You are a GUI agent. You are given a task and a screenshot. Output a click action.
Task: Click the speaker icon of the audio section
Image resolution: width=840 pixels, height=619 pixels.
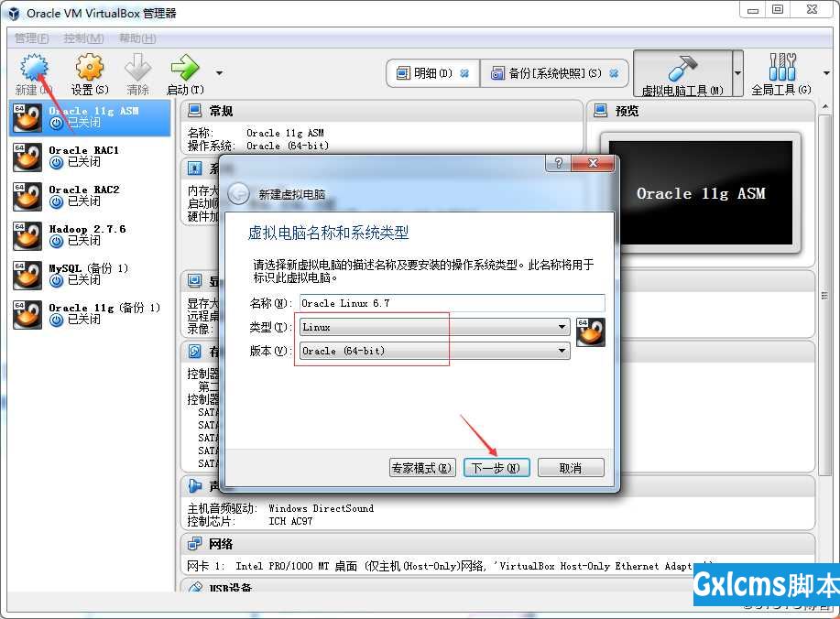(x=194, y=485)
